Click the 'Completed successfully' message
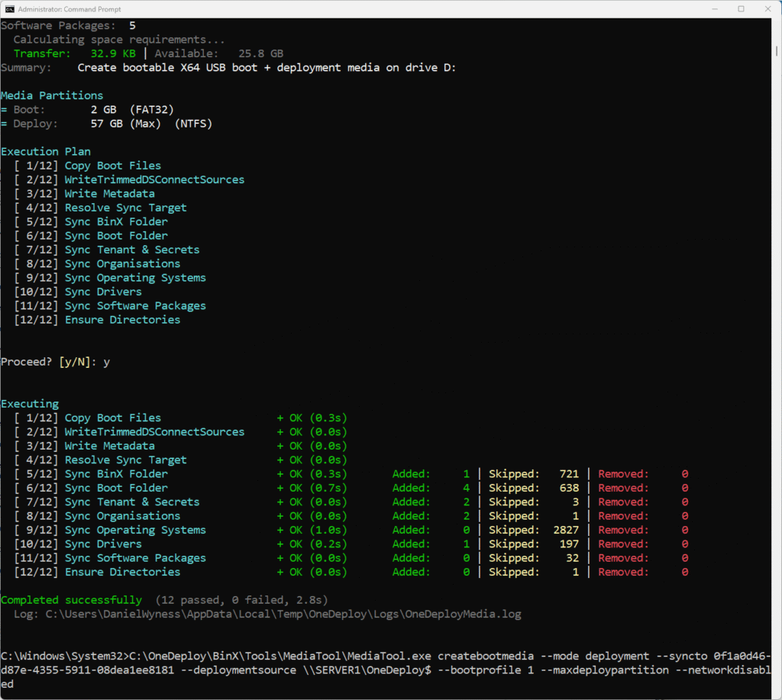 71,600
